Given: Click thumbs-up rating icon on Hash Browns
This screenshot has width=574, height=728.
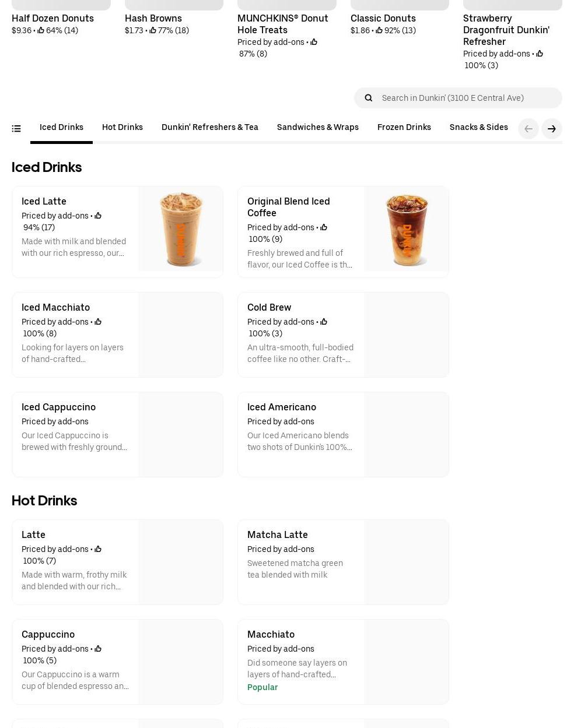Looking at the screenshot, I should 153,31.
